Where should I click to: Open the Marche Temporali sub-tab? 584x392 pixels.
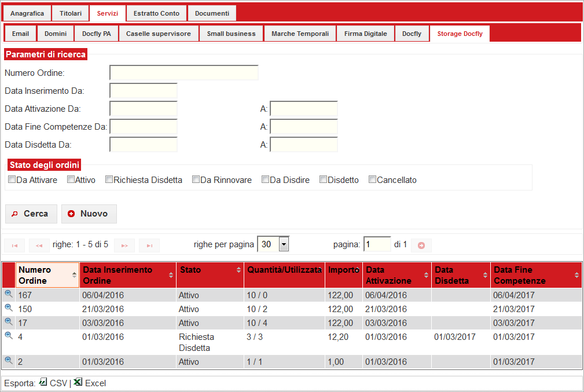click(x=300, y=34)
